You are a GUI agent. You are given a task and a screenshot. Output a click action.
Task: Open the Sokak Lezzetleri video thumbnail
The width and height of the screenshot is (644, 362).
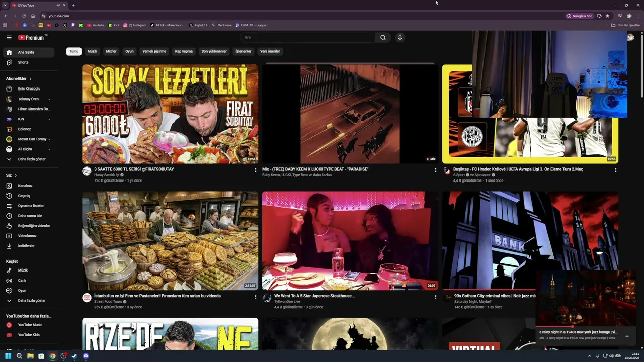(x=170, y=114)
